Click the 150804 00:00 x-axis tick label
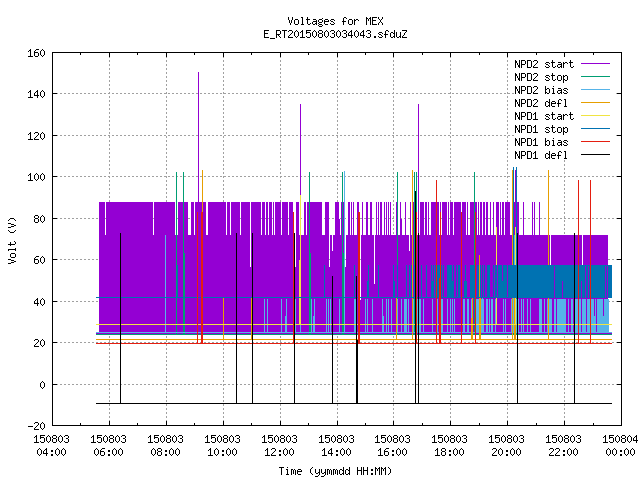The width and height of the screenshot is (640, 480). coord(620,446)
